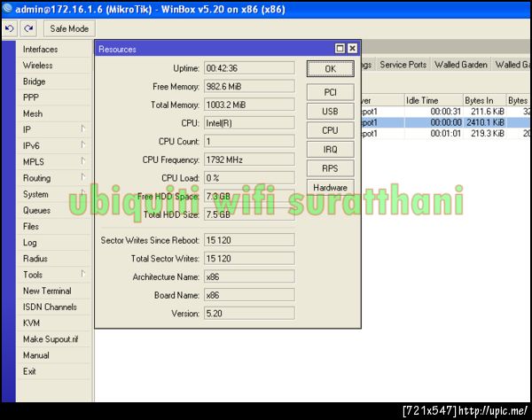
Task: Click the Redo arrow icon
Action: pos(28,28)
